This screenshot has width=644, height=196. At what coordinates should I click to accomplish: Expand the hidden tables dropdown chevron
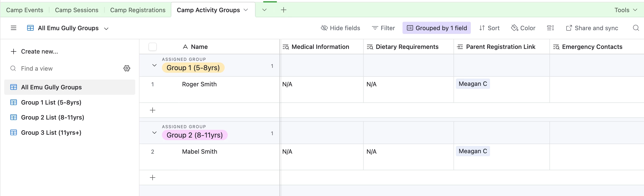264,10
